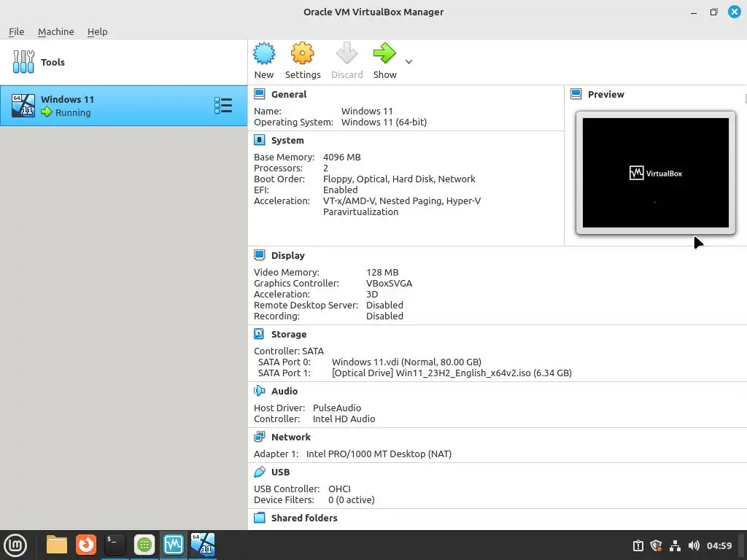Click the Host Driver 'PulseAudio' value
This screenshot has height=560, width=747.
tap(337, 408)
